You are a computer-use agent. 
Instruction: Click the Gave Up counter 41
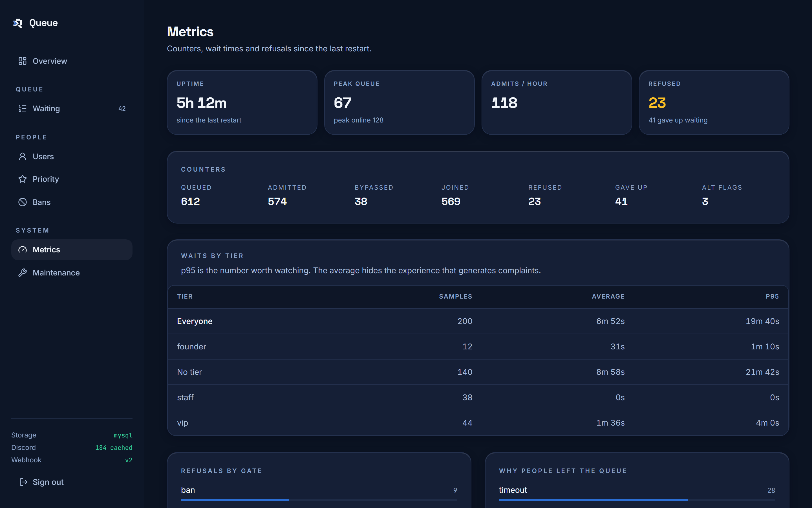point(621,201)
